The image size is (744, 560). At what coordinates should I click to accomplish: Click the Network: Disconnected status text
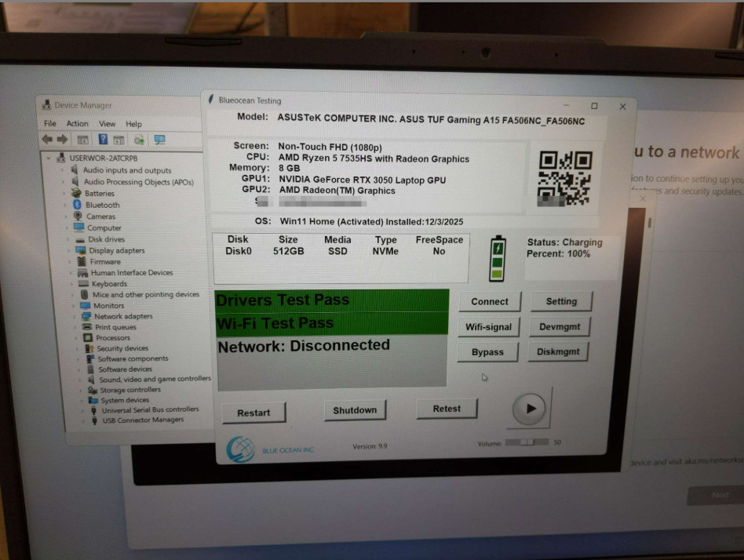(304, 346)
